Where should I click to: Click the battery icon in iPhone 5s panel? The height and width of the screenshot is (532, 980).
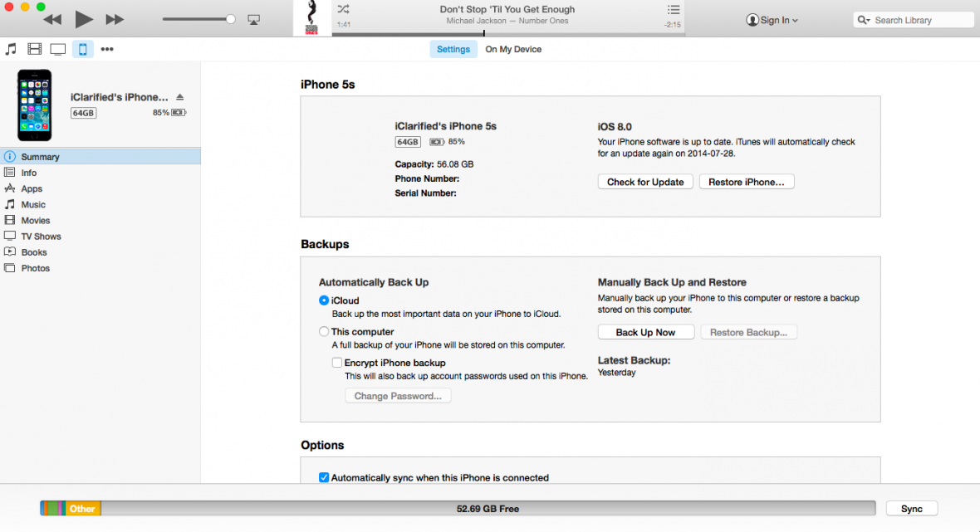coord(436,142)
